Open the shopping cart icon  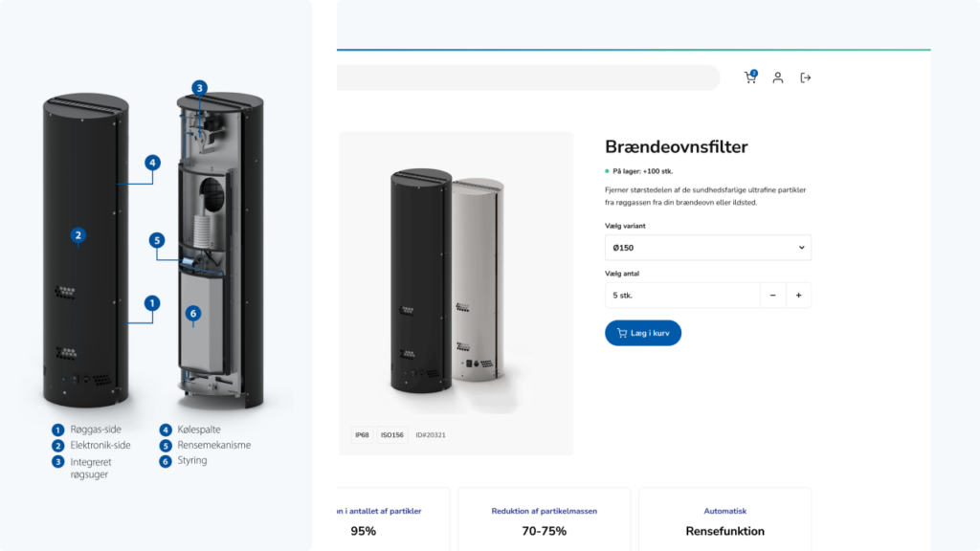coord(750,77)
